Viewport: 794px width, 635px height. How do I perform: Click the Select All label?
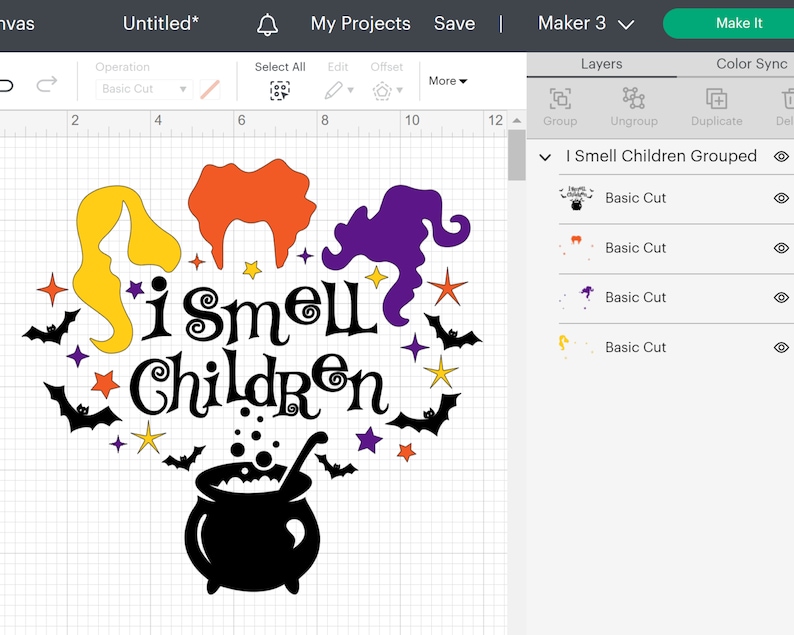point(280,67)
